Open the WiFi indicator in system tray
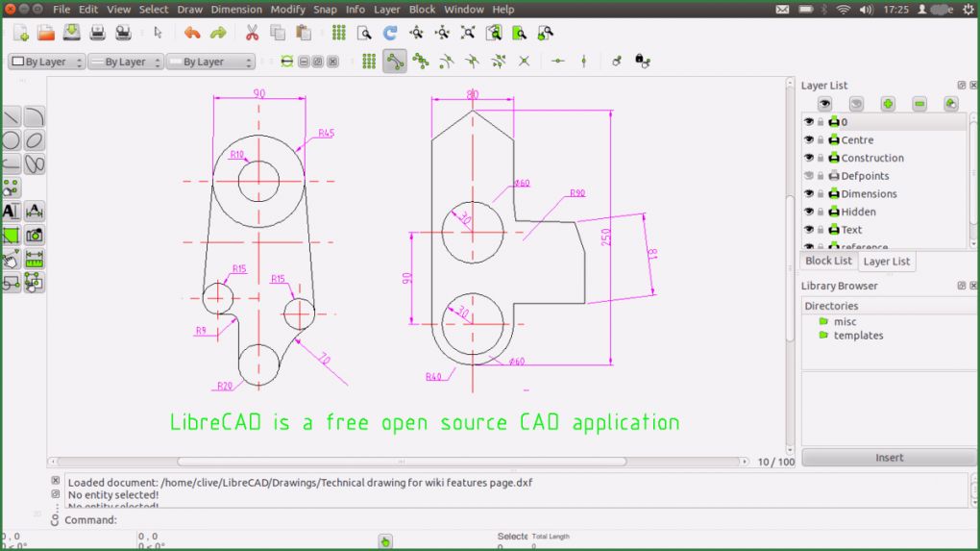The image size is (980, 551). pyautogui.click(x=844, y=10)
